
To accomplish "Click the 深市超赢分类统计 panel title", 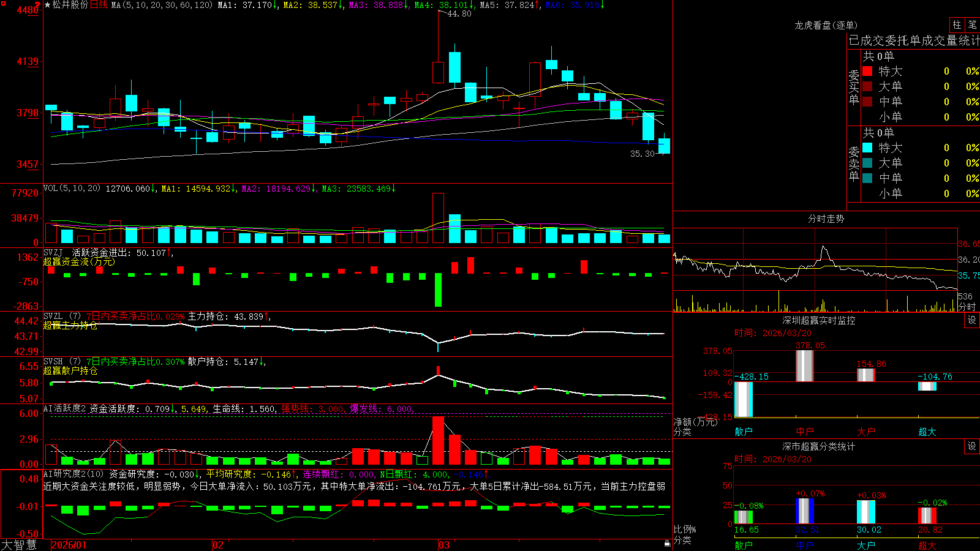I will click(x=819, y=446).
